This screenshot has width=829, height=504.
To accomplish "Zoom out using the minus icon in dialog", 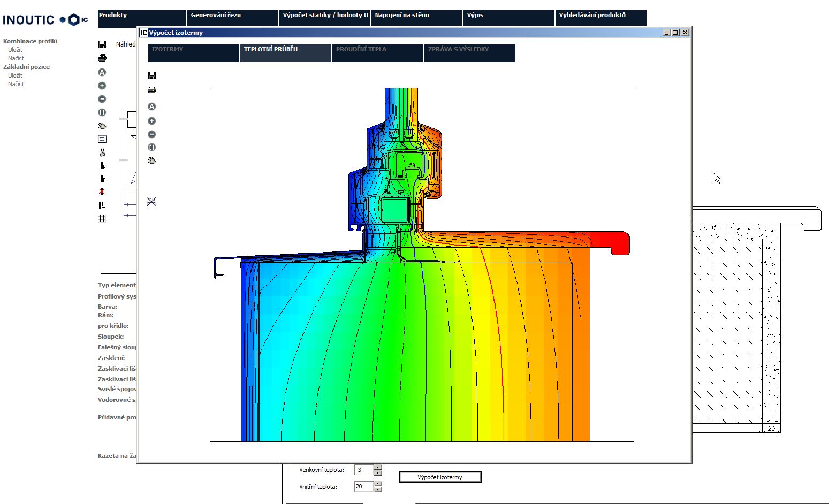I will 152,134.
